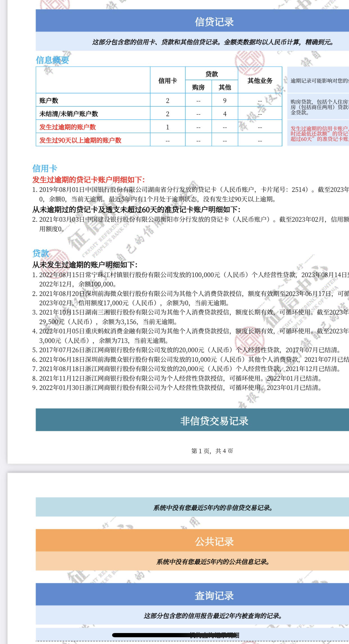Select the "从未逾期过的贷记卡" subheading
Screen dimensions: 349x644
[136, 210]
